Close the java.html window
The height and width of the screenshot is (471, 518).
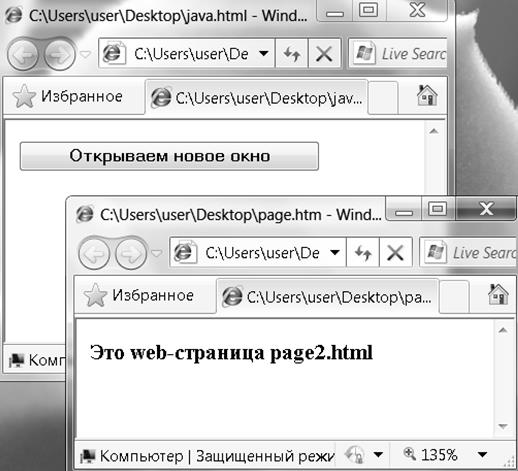coord(417,11)
